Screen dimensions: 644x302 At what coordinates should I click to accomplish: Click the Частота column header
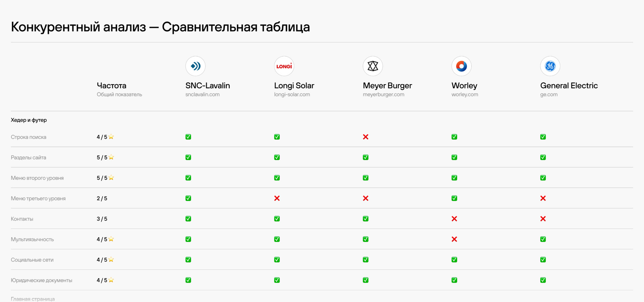click(x=111, y=86)
